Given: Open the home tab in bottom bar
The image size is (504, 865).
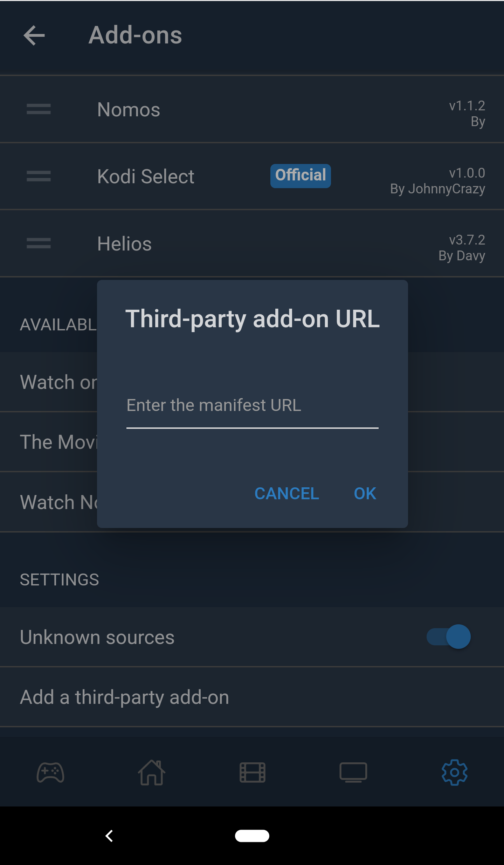Looking at the screenshot, I should [151, 772].
